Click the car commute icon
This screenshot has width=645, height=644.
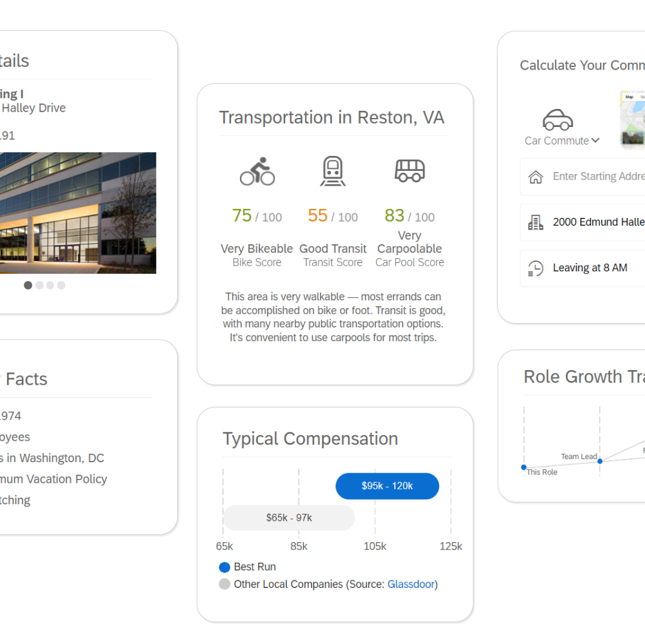(557, 120)
